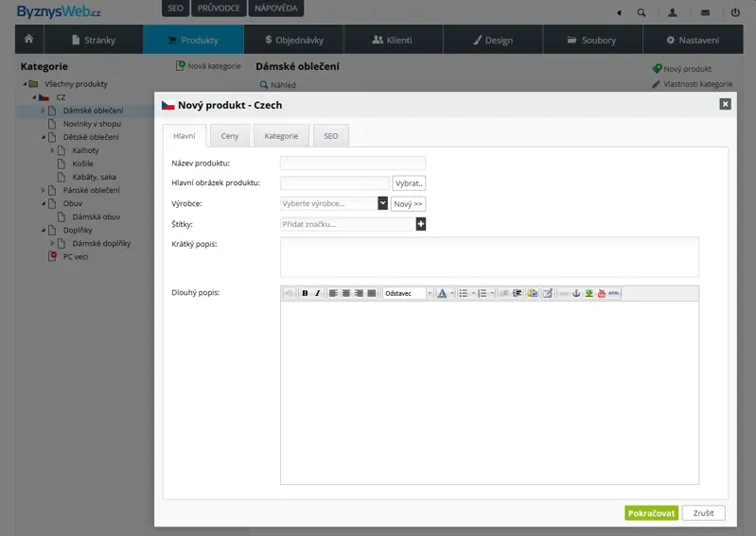The image size is (756, 536).
Task: Insert an image via editor toolbar
Action: coord(589,293)
